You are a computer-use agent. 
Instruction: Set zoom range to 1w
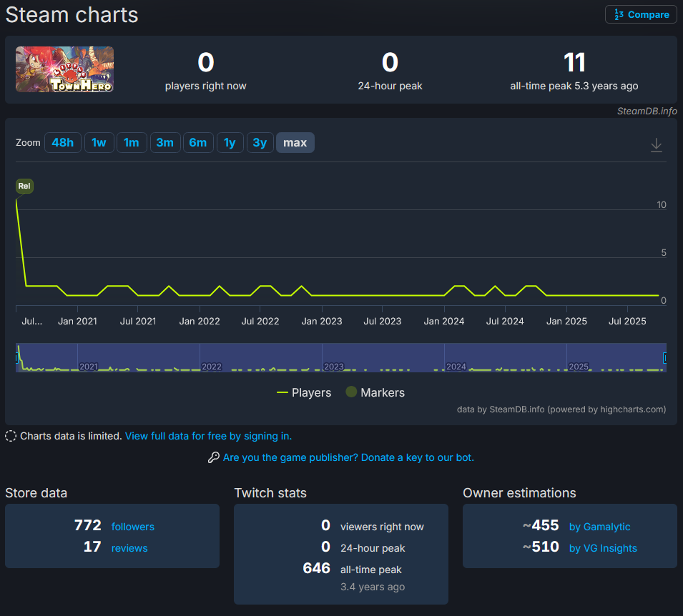click(x=99, y=142)
